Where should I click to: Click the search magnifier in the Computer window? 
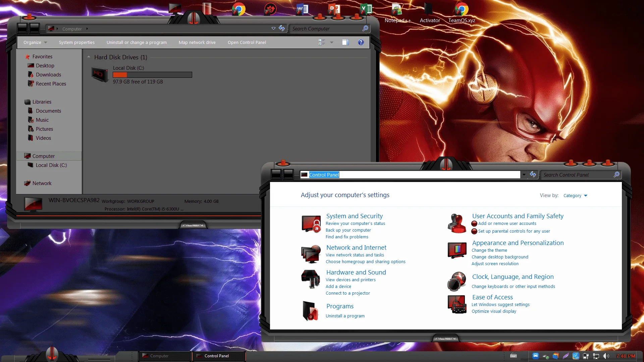(365, 28)
